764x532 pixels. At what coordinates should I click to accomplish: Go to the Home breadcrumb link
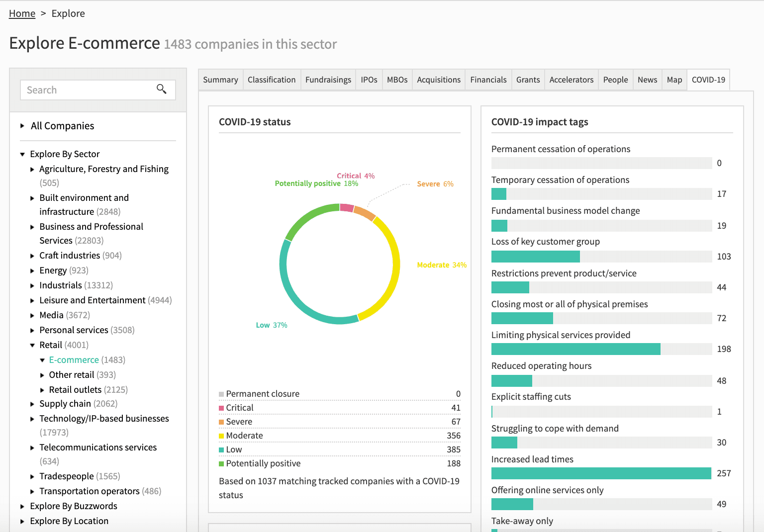(22, 13)
